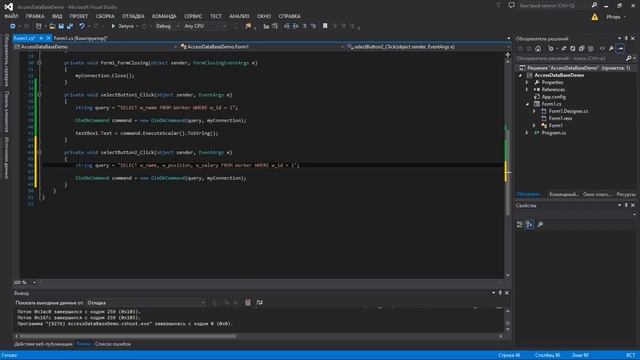The width and height of the screenshot is (640, 360).
Task: Click the property pages wrench in Properties panel
Action: (540, 224)
